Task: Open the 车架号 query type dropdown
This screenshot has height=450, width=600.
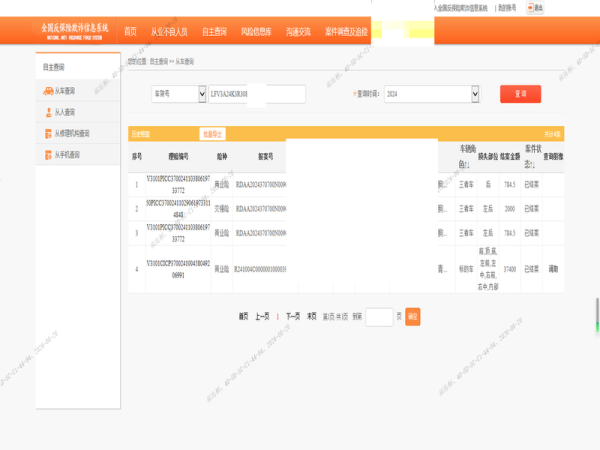Action: tap(179, 94)
